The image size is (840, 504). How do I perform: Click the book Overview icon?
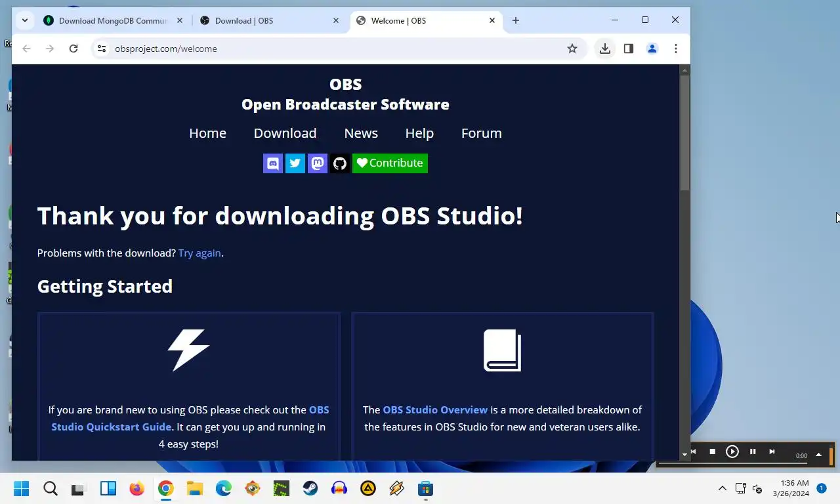pyautogui.click(x=503, y=350)
